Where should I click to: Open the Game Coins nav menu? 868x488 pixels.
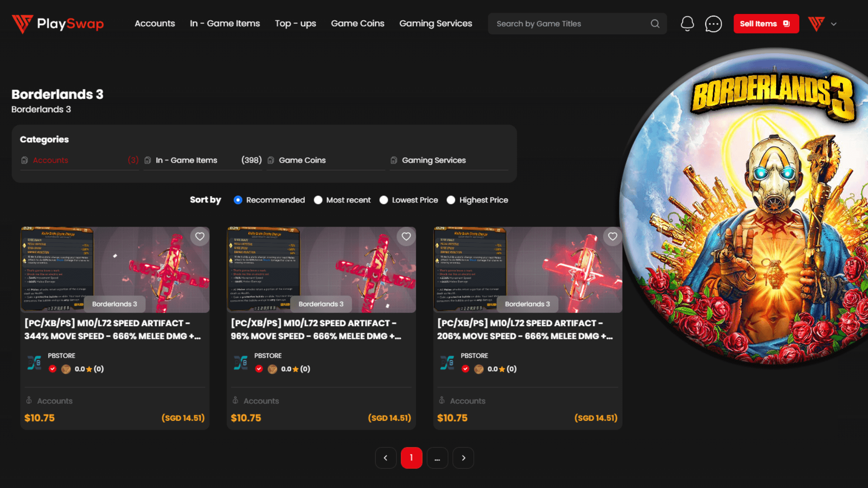[358, 23]
